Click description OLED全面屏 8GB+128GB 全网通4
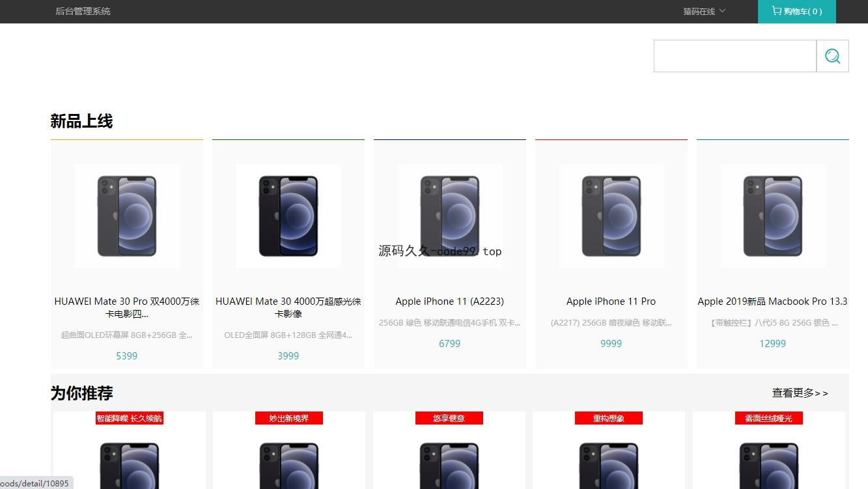 [x=288, y=335]
